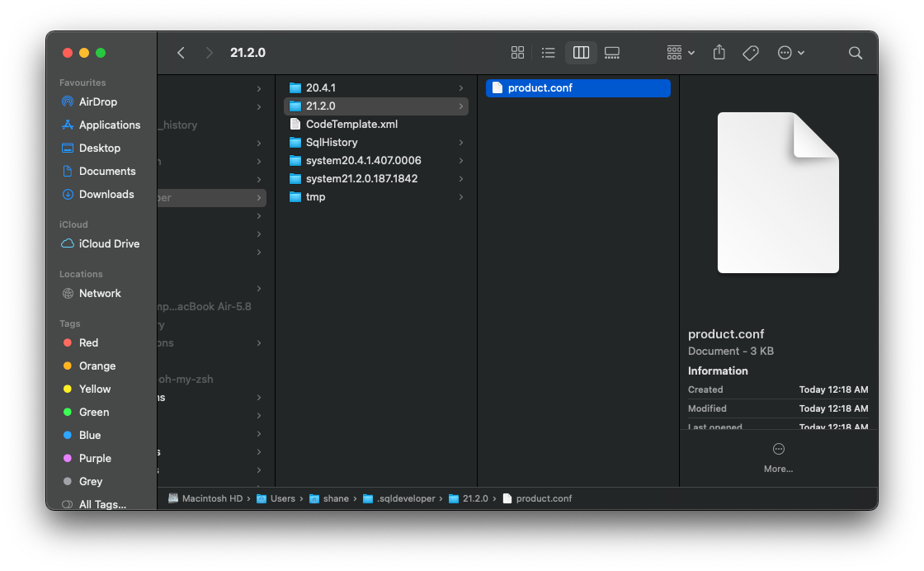Select the Orange tag
924x571 pixels.
[97, 366]
